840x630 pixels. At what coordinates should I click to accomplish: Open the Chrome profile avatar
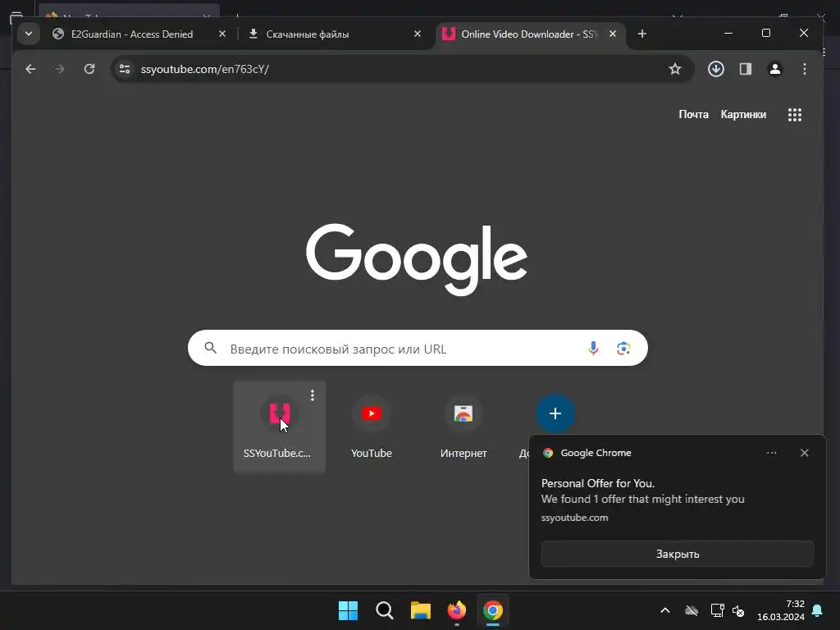pos(775,69)
